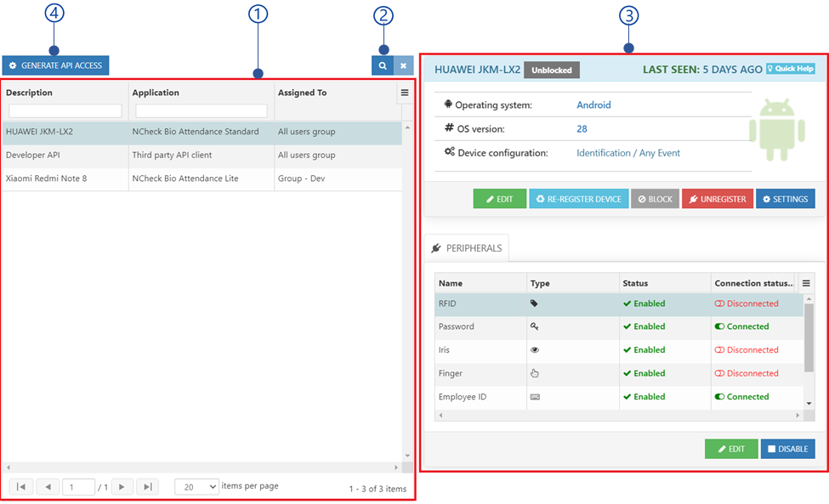The image size is (829, 504).
Task: Select the Password peripheral row
Action: tap(619, 326)
